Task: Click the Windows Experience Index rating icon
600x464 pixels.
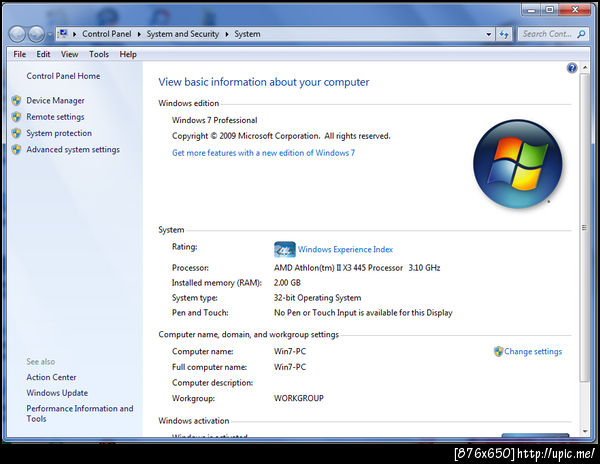Action: tap(285, 249)
